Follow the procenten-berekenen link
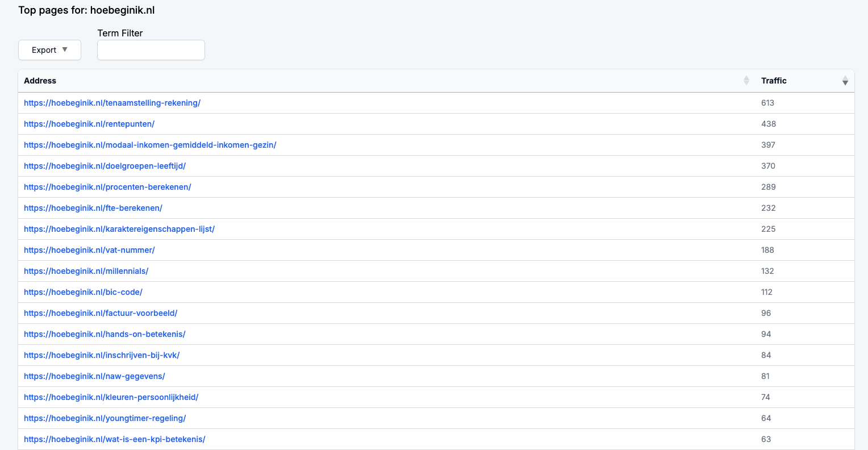The image size is (868, 450). click(x=107, y=187)
